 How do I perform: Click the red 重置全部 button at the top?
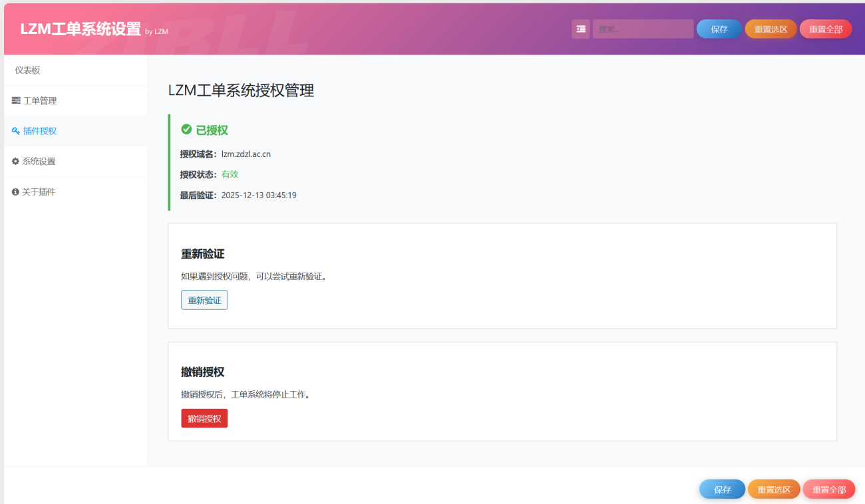click(825, 29)
